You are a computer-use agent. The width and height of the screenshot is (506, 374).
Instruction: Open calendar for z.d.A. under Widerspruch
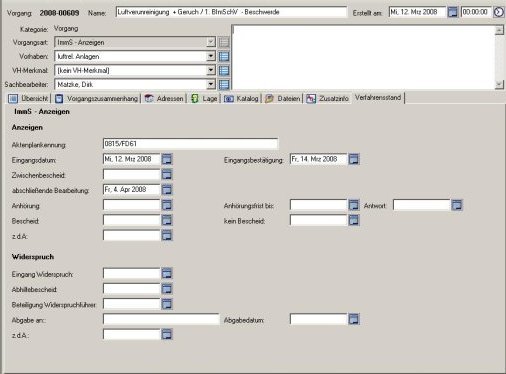167,334
